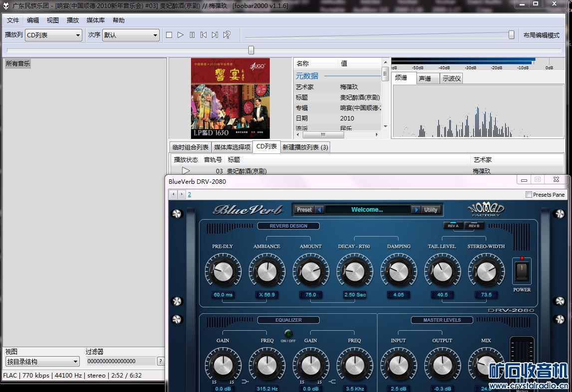Click the album cover art thumbnail
The image size is (572, 392).
click(x=230, y=98)
